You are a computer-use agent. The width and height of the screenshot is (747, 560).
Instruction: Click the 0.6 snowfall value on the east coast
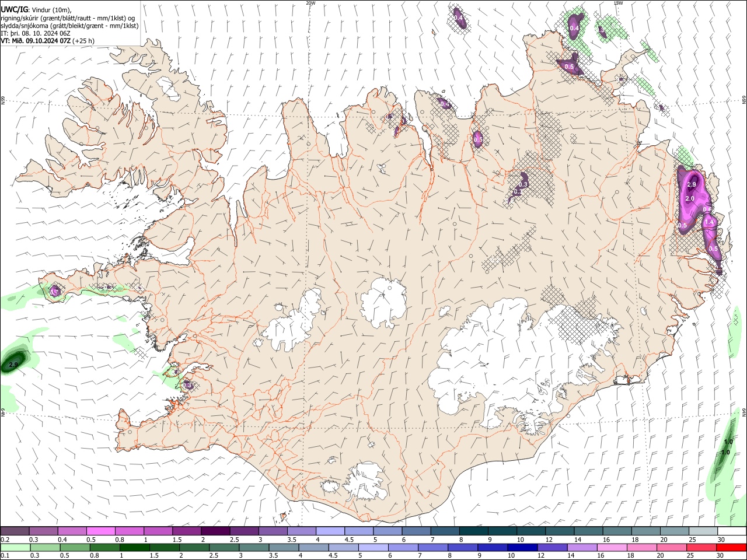707,209
